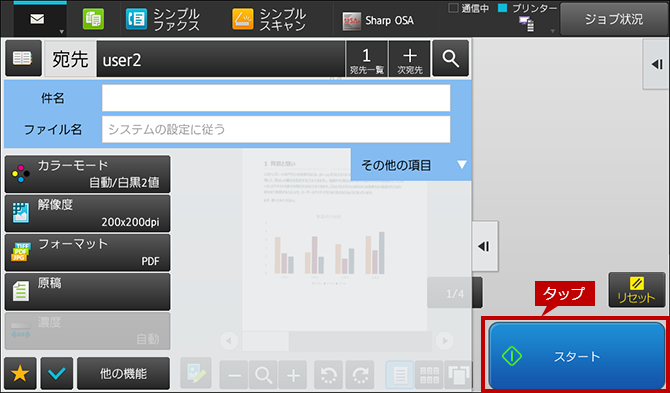Open the Resolution 200x200dpi setting
670x393 pixels.
coord(87,214)
